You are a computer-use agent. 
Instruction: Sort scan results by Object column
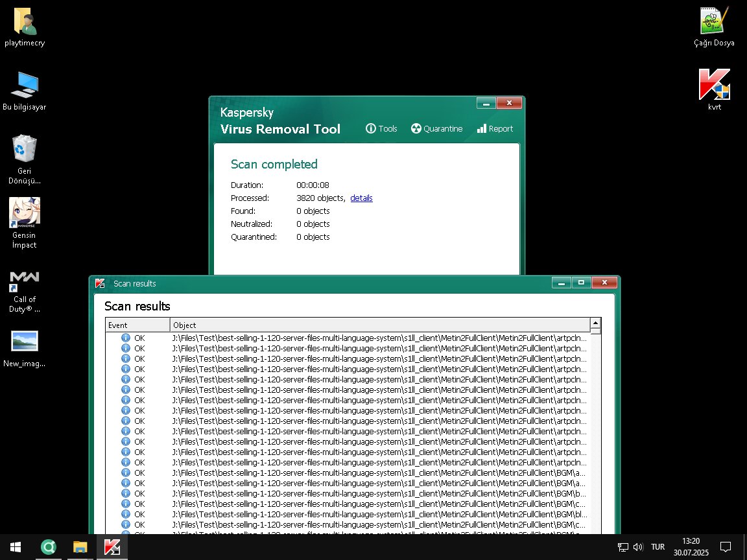pyautogui.click(x=379, y=325)
